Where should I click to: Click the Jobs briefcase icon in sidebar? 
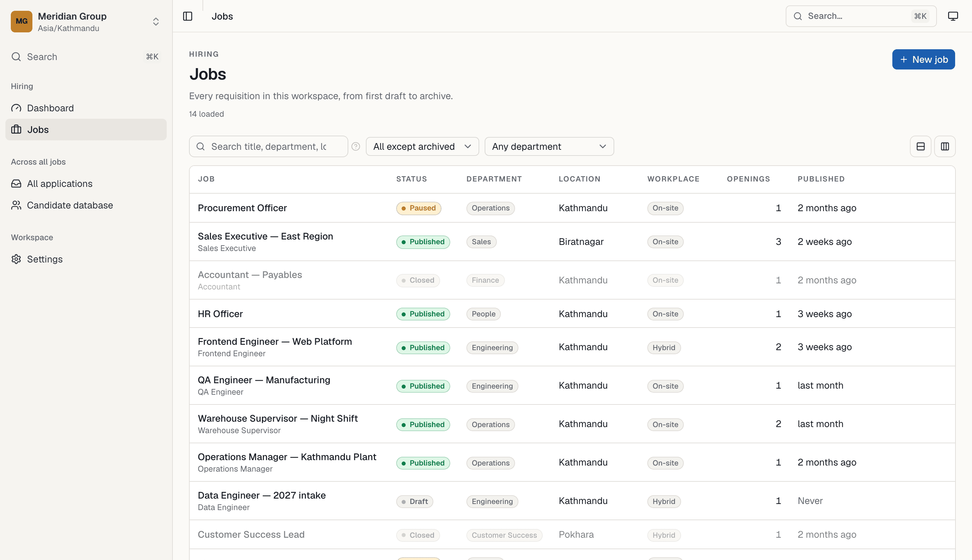coord(16,130)
